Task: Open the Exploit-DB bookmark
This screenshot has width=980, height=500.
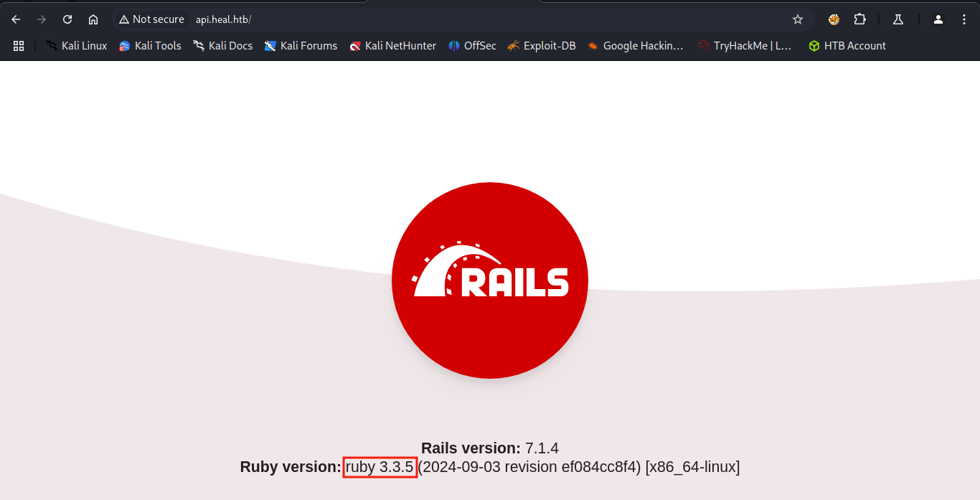Action: (541, 46)
